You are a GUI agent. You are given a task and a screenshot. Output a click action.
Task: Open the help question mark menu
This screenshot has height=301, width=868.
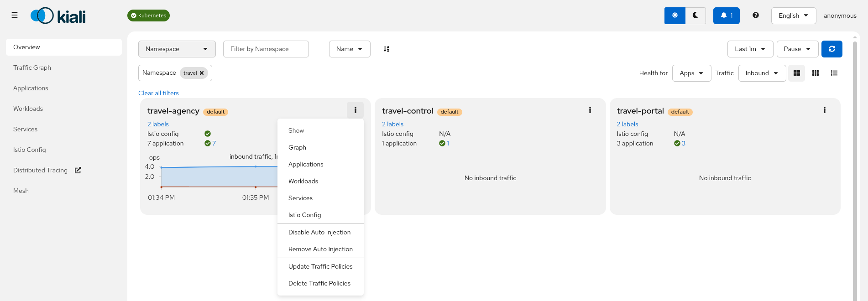coord(756,16)
